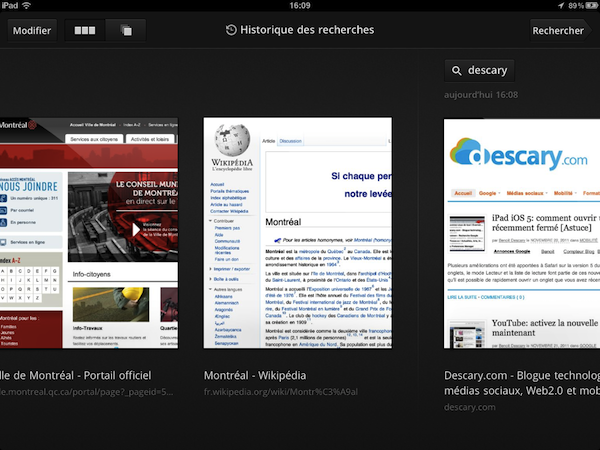Image resolution: width=600 pixels, height=450 pixels.
Task: Switch to the stacked pages view
Action: pyautogui.click(x=126, y=30)
